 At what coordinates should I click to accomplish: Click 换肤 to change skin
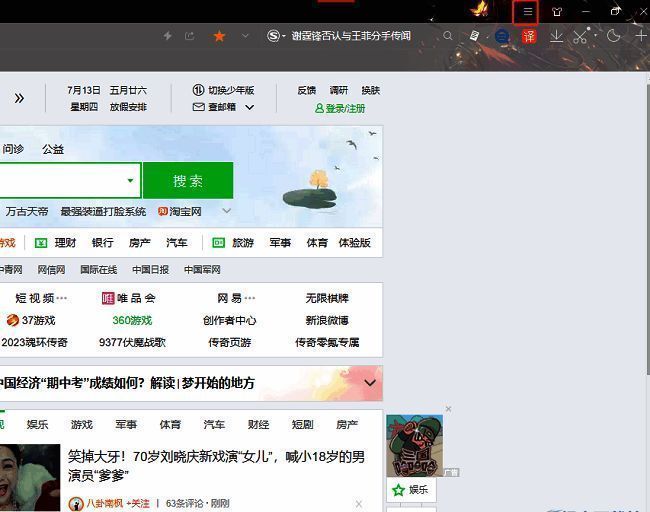click(371, 90)
